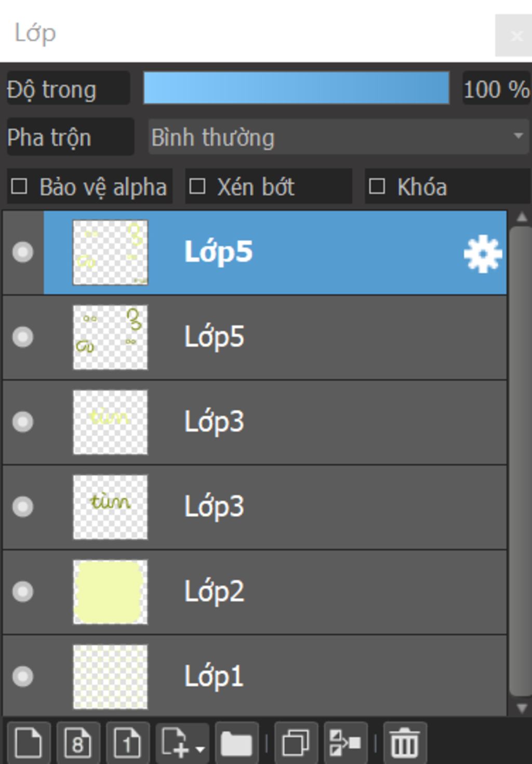This screenshot has height=764, width=532.
Task: Hide the Lớp1 layer visibility dot
Action: click(23, 676)
